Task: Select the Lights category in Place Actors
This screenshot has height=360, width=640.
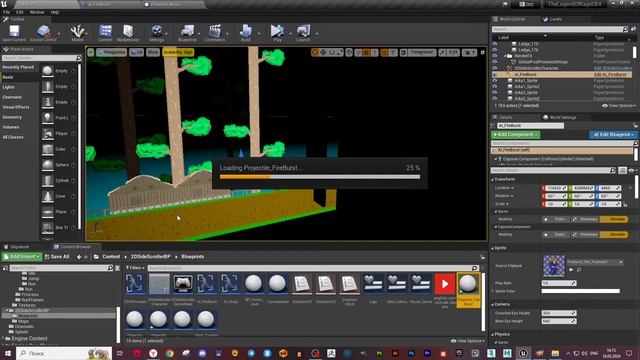Action: pyautogui.click(x=9, y=87)
